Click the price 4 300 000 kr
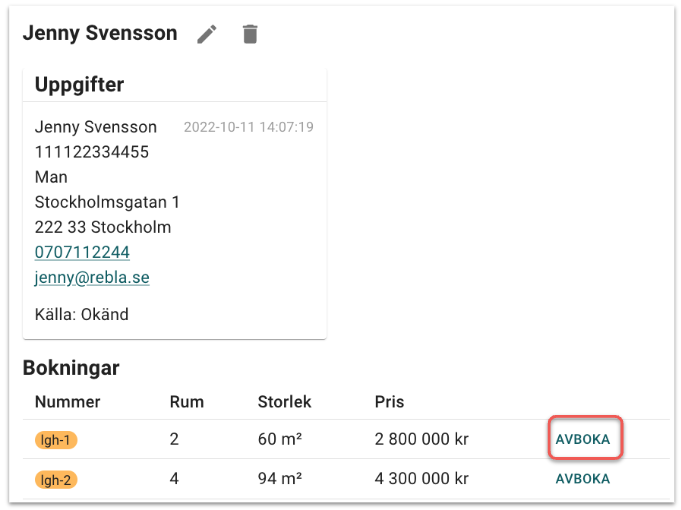 422,479
